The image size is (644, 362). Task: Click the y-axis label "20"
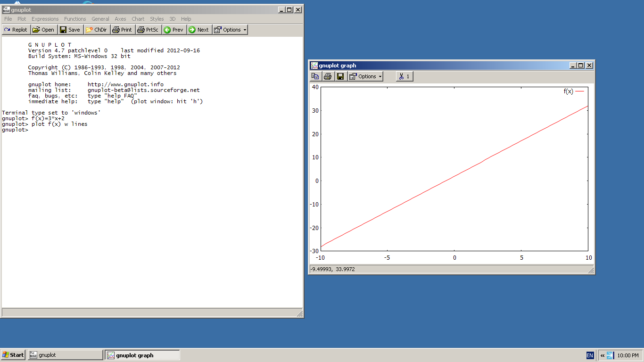tap(315, 134)
